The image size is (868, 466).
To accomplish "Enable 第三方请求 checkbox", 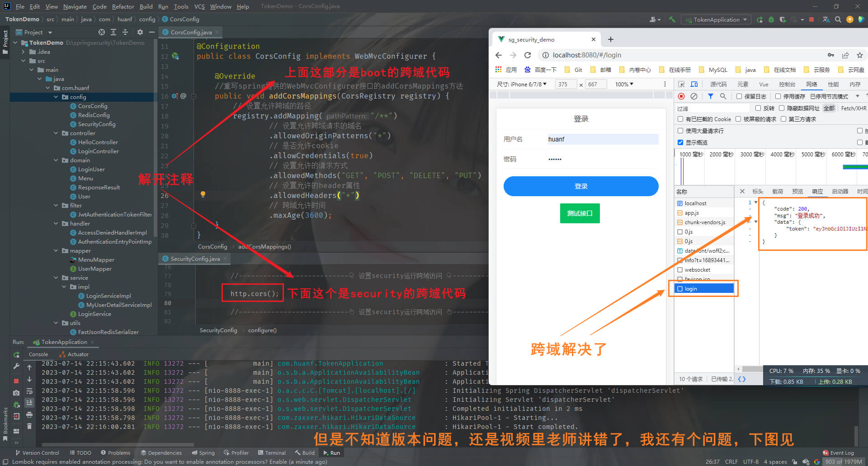I will pos(783,119).
